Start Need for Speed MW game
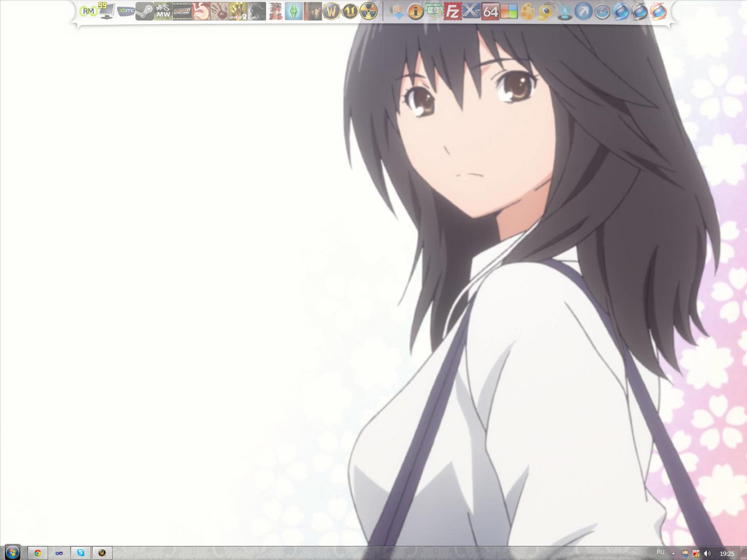This screenshot has height=560, width=747. [163, 11]
